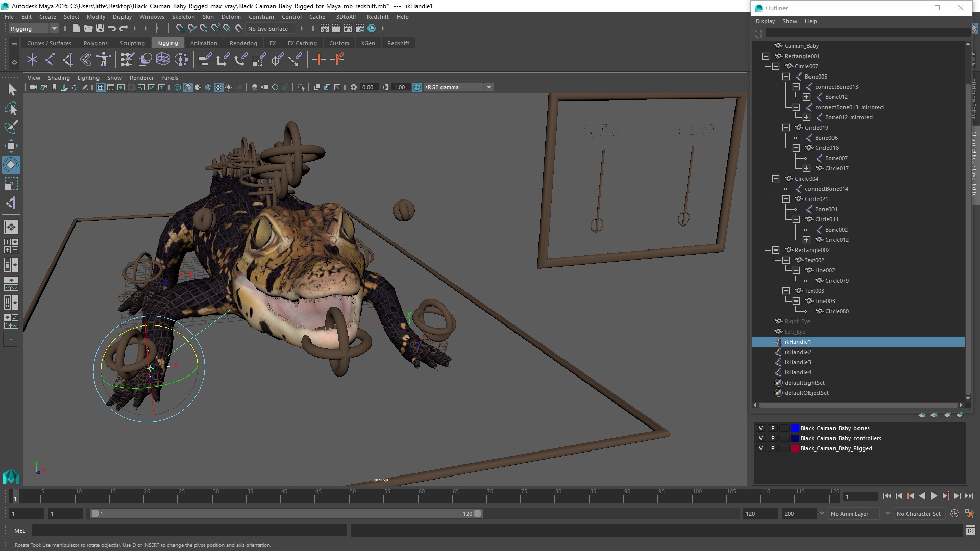Click the Set Key plus icon
980x551 pixels.
[319, 60]
